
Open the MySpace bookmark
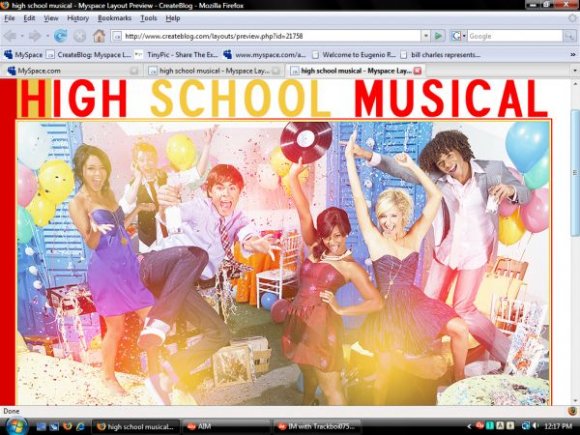tap(23, 55)
